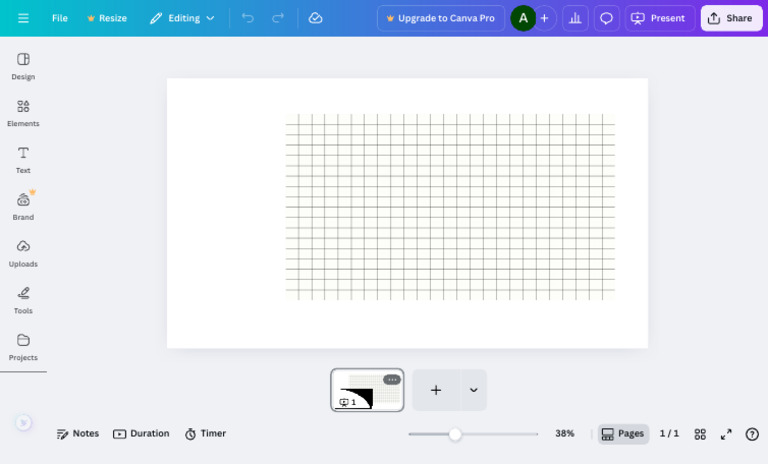Viewport: 768px width, 464px height.
Task: Click Upgrade to Canva Pro
Action: (441, 18)
